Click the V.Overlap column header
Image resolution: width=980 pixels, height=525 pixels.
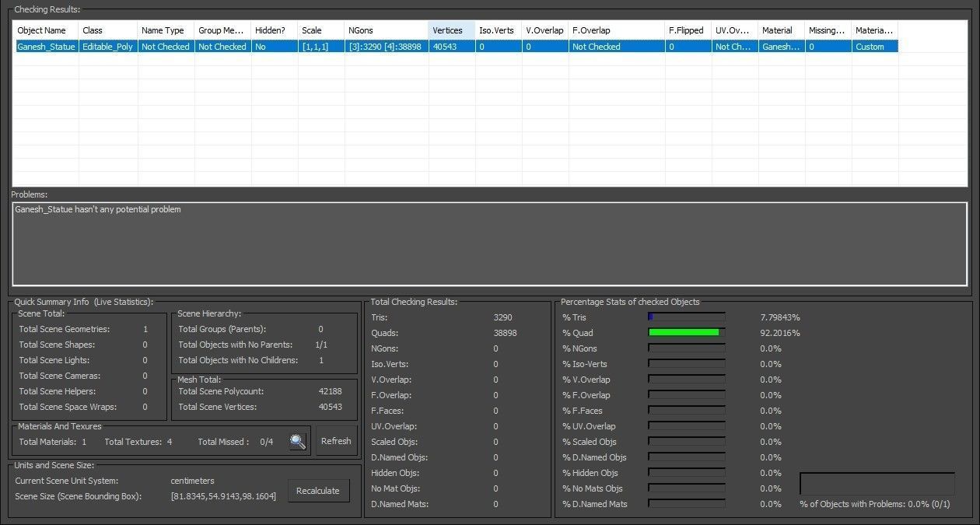545,30
